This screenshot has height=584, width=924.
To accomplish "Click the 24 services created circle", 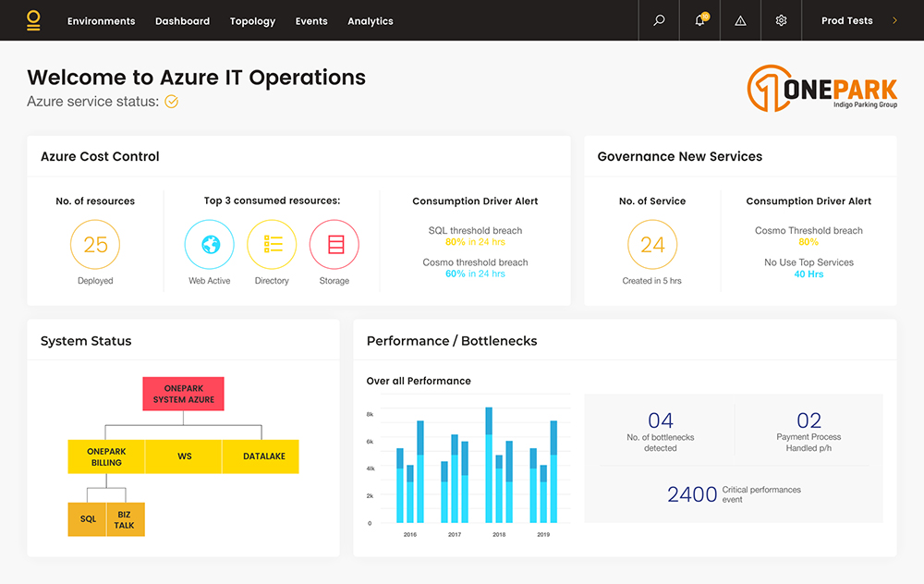I will [x=652, y=245].
